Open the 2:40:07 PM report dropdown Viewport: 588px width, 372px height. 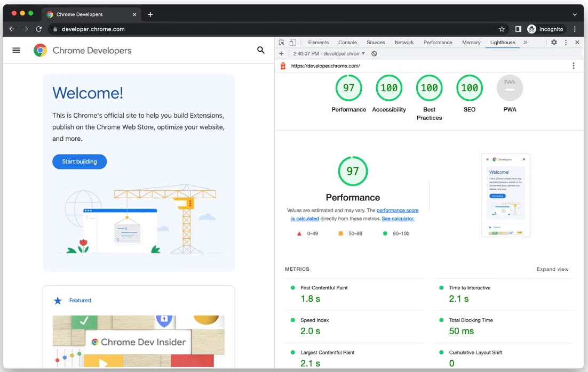pos(364,53)
